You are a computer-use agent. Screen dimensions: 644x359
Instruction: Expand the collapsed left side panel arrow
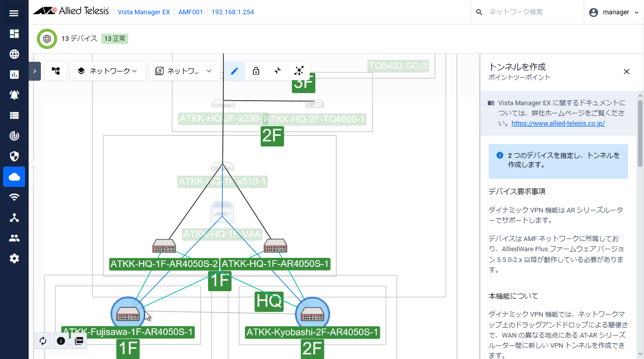[34, 71]
